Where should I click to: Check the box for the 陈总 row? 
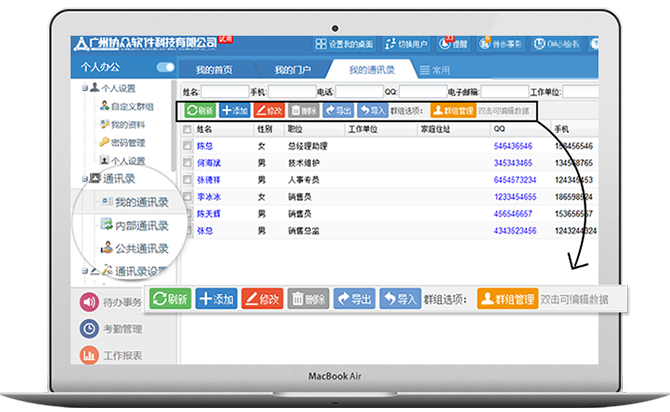pyautogui.click(x=187, y=146)
